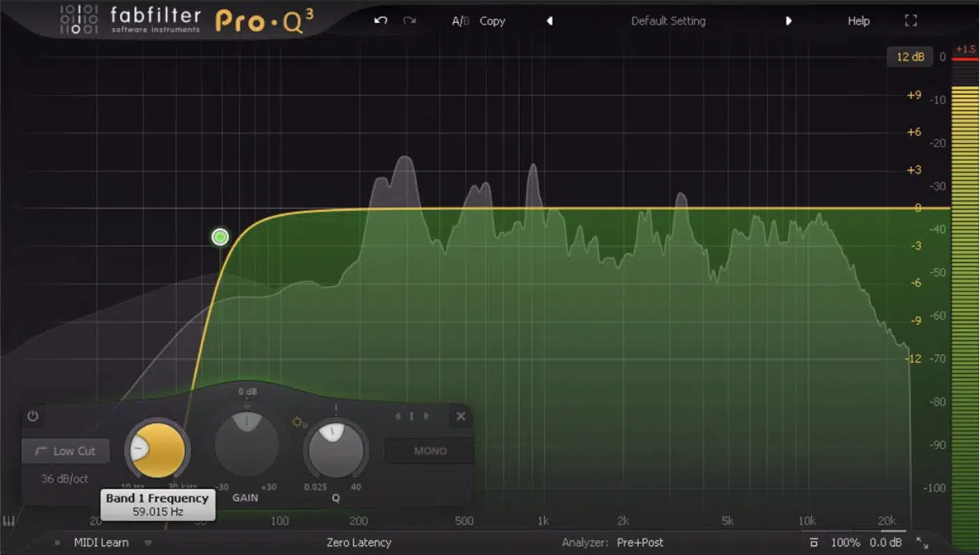Image resolution: width=980 pixels, height=555 pixels.
Task: Show the piano keyboard display icon
Action: (10, 522)
